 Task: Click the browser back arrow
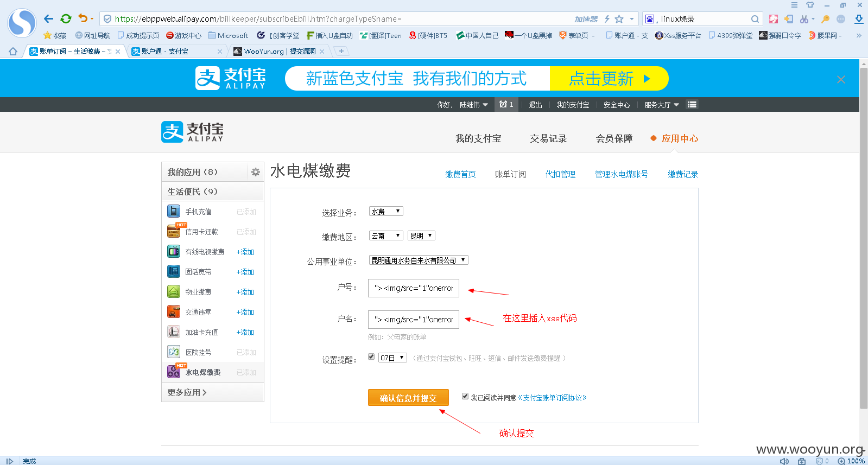click(x=49, y=19)
